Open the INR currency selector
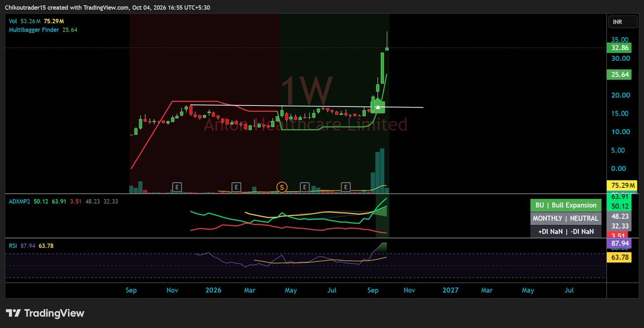Image resolution: width=644 pixels, height=328 pixels. coord(622,22)
